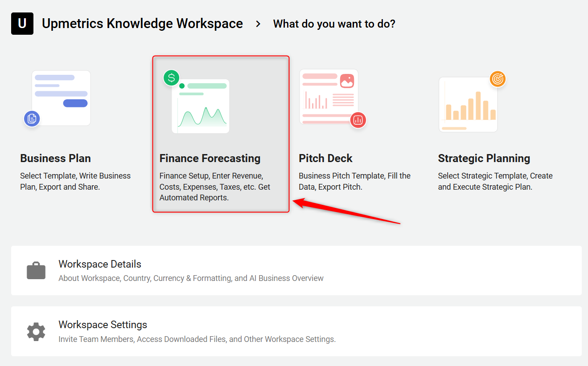Click 'Select Template, Write Business Plan' description
This screenshot has width=588, height=366.
pyautogui.click(x=75, y=181)
